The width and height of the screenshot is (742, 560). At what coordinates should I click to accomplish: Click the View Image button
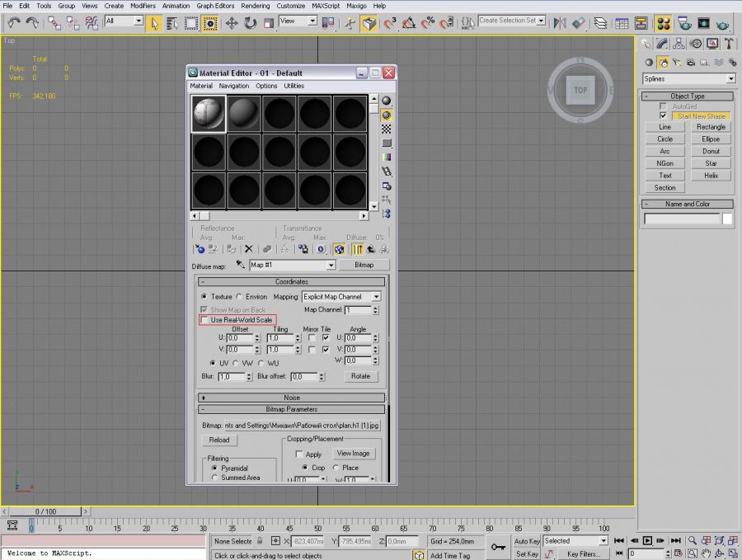click(x=353, y=453)
